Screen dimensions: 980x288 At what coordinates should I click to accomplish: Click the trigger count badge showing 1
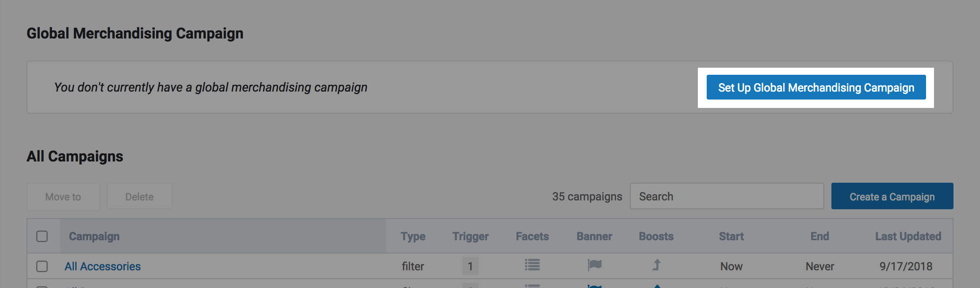pos(470,266)
